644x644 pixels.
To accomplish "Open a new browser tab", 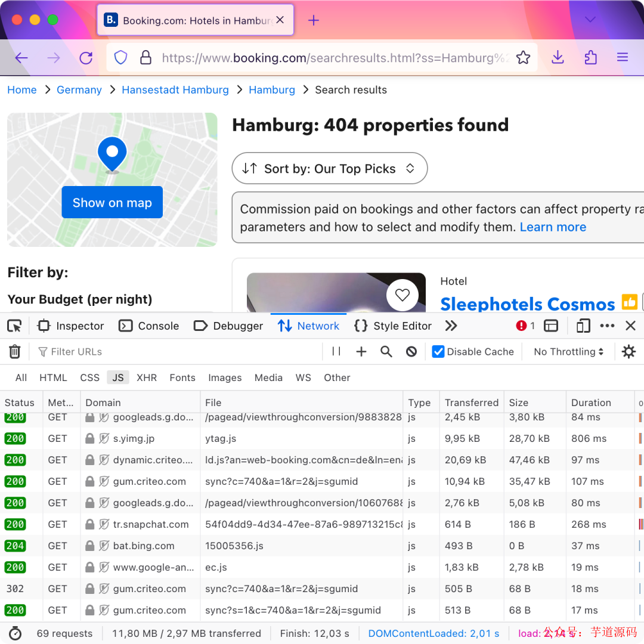I will click(x=314, y=20).
